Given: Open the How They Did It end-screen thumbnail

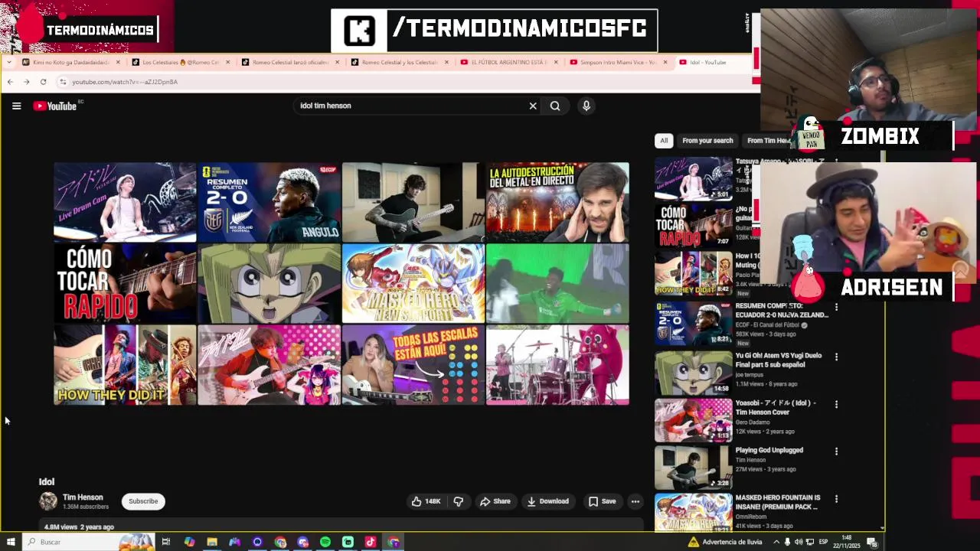Looking at the screenshot, I should [x=125, y=364].
